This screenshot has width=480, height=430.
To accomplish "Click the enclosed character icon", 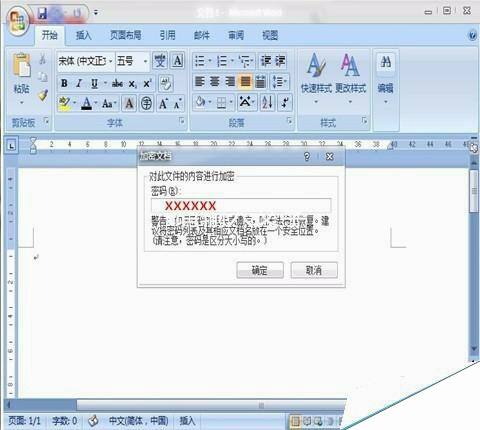I will pyautogui.click(x=146, y=104).
